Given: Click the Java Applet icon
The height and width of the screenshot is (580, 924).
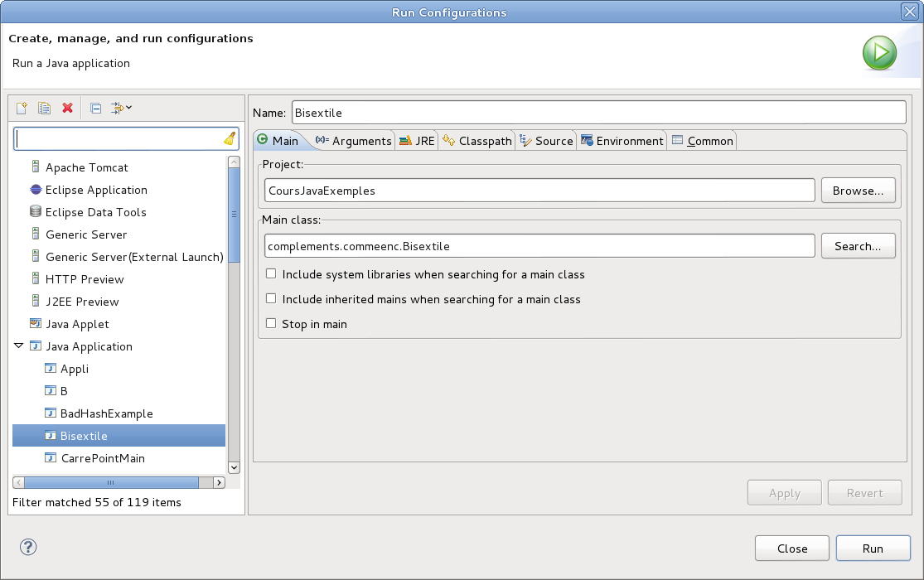Looking at the screenshot, I should pyautogui.click(x=36, y=324).
